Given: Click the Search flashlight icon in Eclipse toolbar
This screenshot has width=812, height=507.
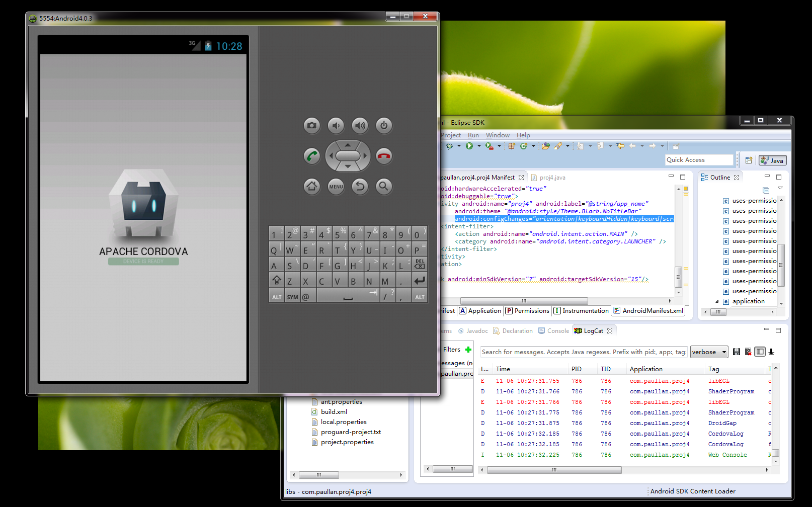Looking at the screenshot, I should coord(558,146).
